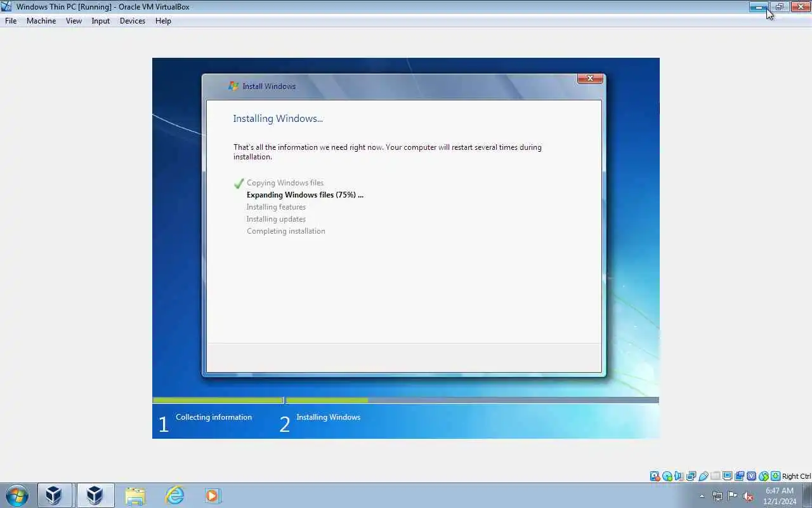Click the step 2 setup progress bar
The image size is (812, 508).
point(472,400)
